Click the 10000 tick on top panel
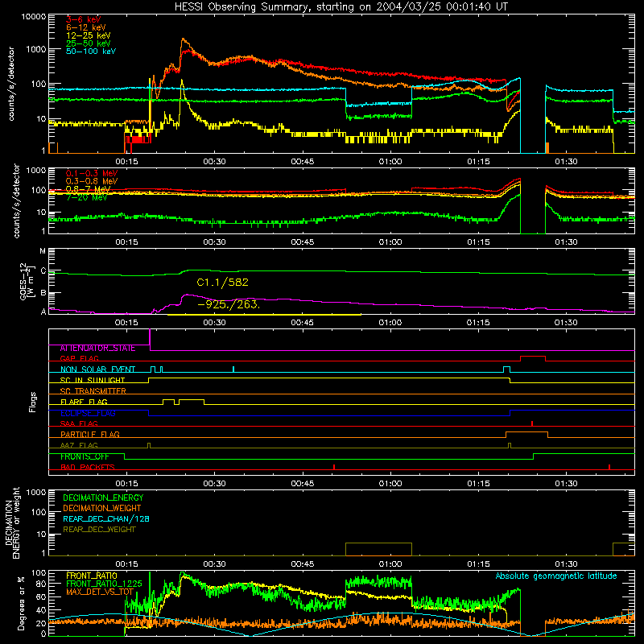 point(34,16)
